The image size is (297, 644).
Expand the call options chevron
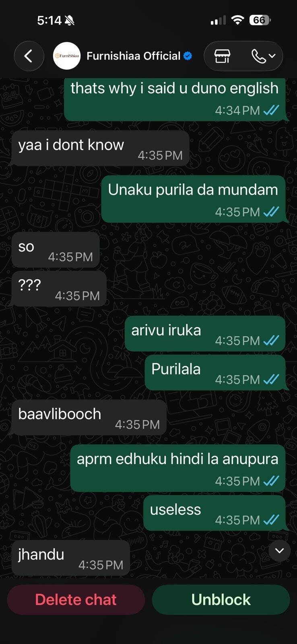pos(272,56)
